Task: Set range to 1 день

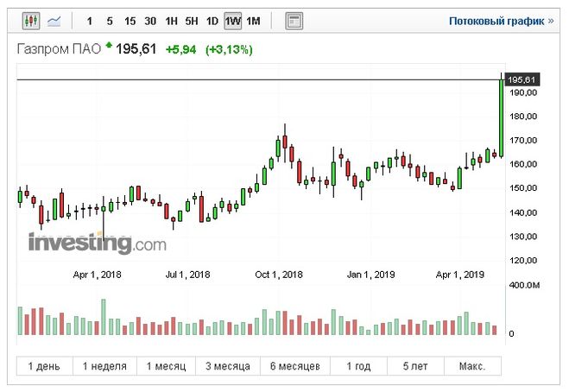Action: (44, 366)
